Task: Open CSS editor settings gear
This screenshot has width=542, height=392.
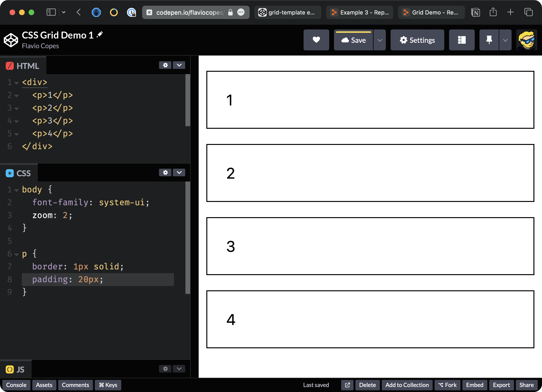Action: (165, 172)
